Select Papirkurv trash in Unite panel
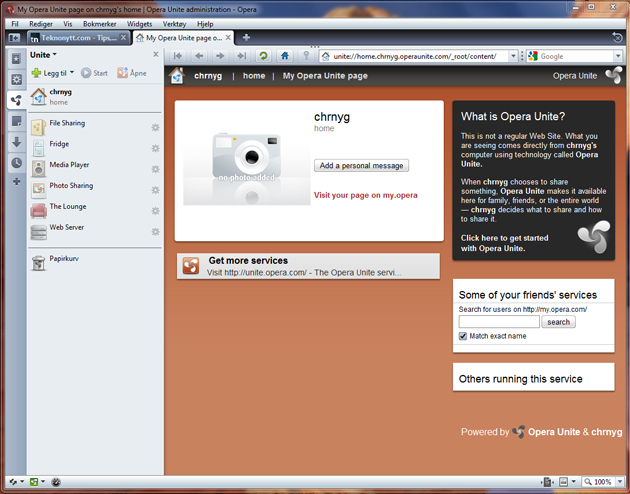This screenshot has height=494, width=630. point(95,263)
